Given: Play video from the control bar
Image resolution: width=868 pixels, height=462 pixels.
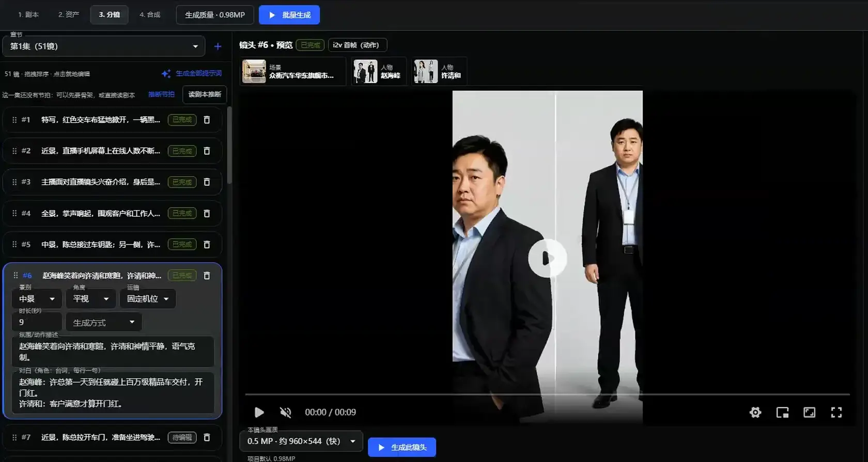Looking at the screenshot, I should pos(259,412).
